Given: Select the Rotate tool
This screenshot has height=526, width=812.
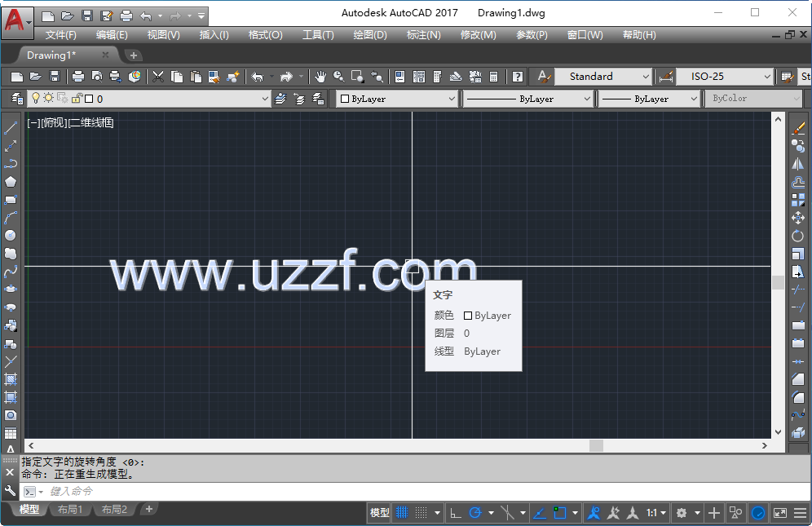Looking at the screenshot, I should click(x=798, y=236).
